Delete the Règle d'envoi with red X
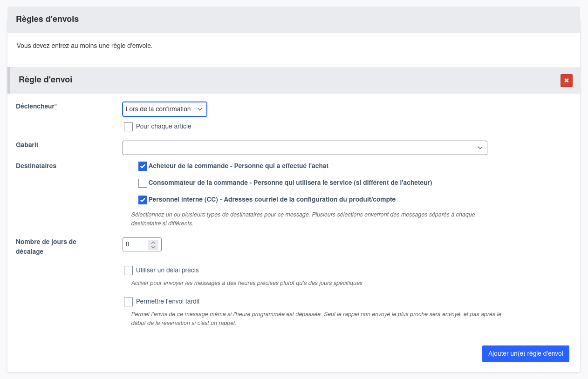 [566, 81]
